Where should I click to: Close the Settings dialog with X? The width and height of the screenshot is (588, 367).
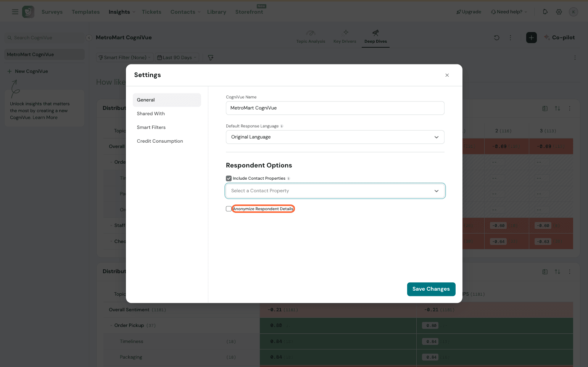tap(447, 75)
